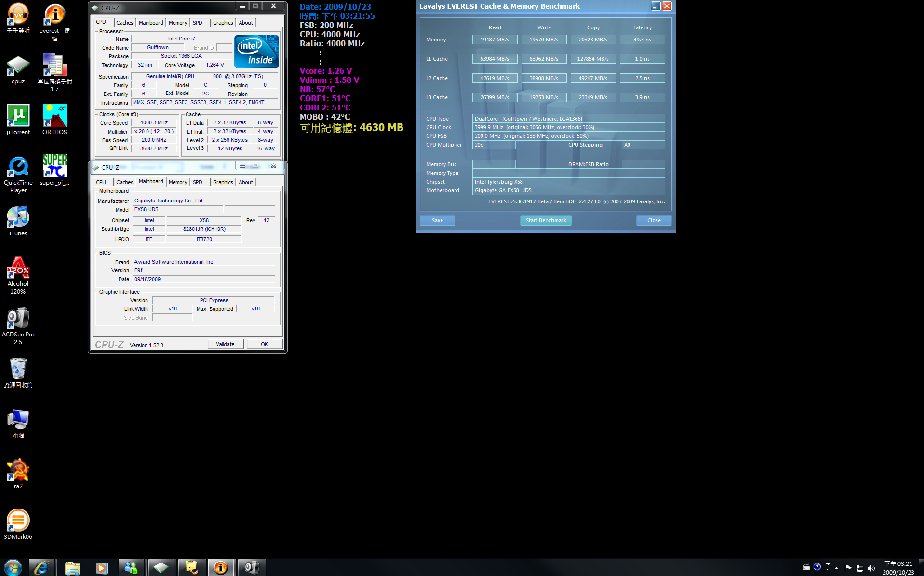Switch to Caches tab in top CPU-Z window

click(124, 23)
